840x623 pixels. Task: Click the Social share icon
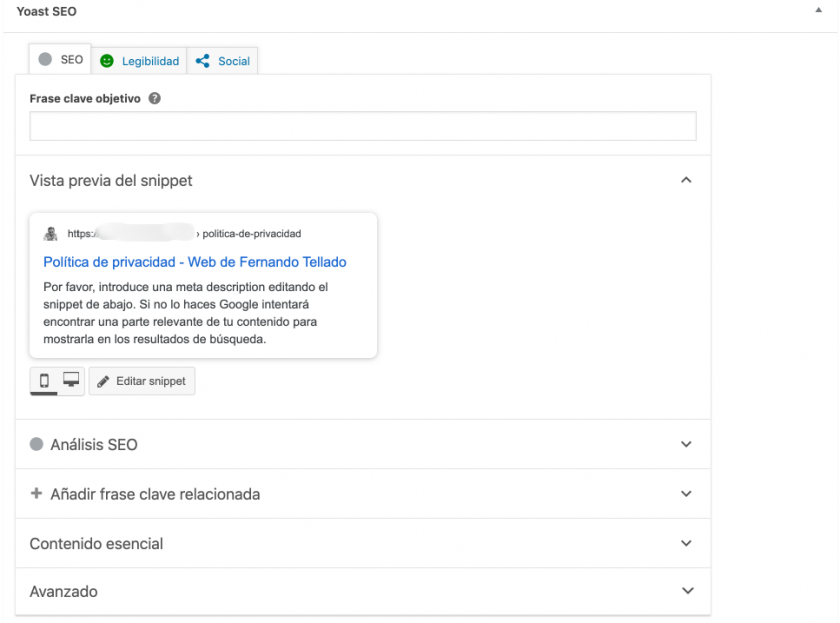(203, 61)
